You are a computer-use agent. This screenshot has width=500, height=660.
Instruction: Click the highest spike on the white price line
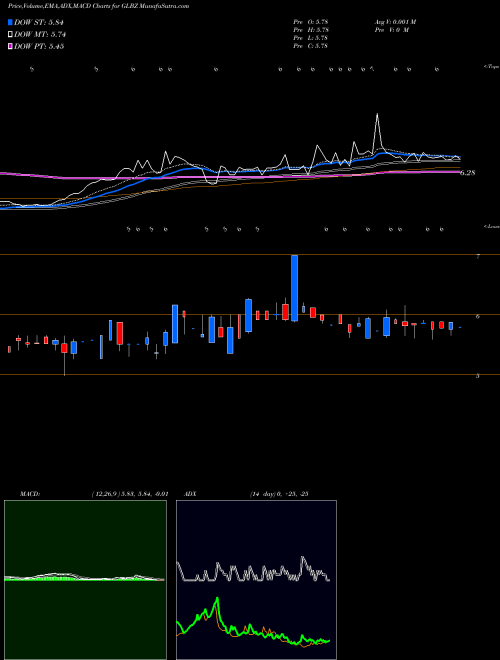point(377,114)
